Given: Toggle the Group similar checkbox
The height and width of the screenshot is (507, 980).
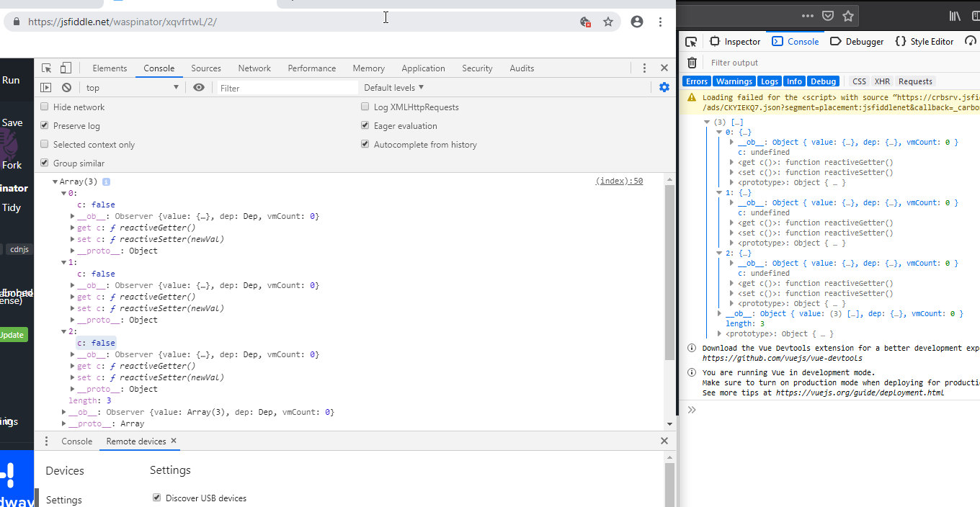Looking at the screenshot, I should [x=45, y=163].
